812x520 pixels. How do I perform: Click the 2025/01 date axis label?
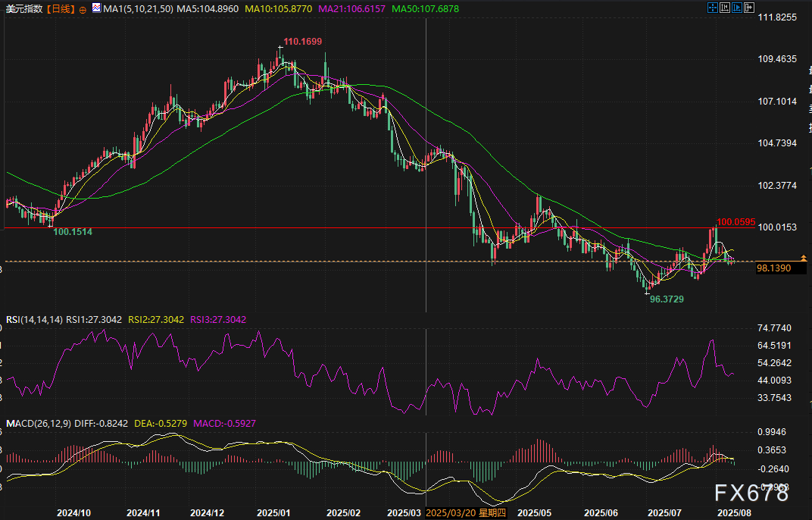[274, 512]
